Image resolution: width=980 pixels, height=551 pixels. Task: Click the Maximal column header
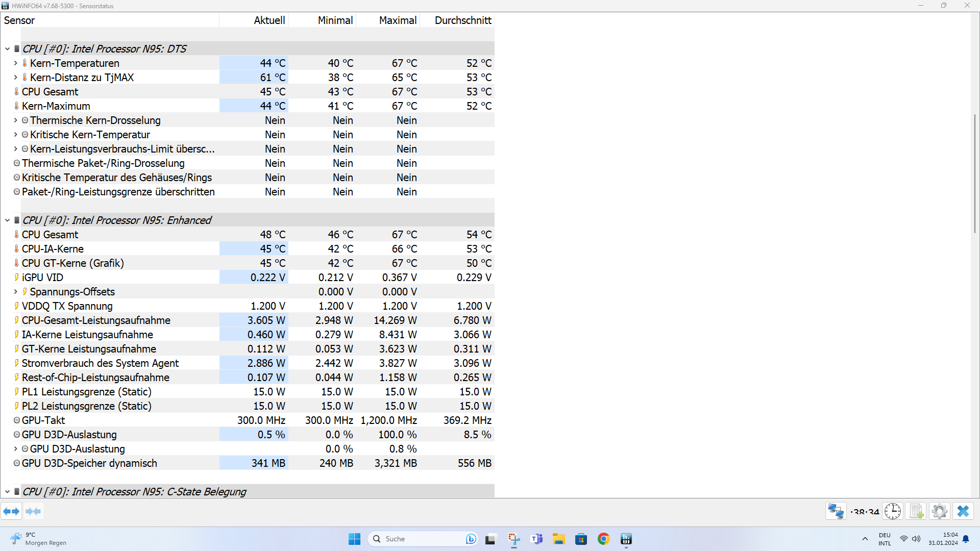[x=388, y=20]
